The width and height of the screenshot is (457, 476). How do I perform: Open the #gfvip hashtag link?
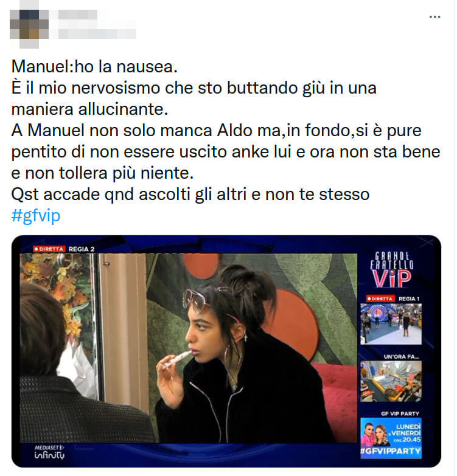click(36, 216)
